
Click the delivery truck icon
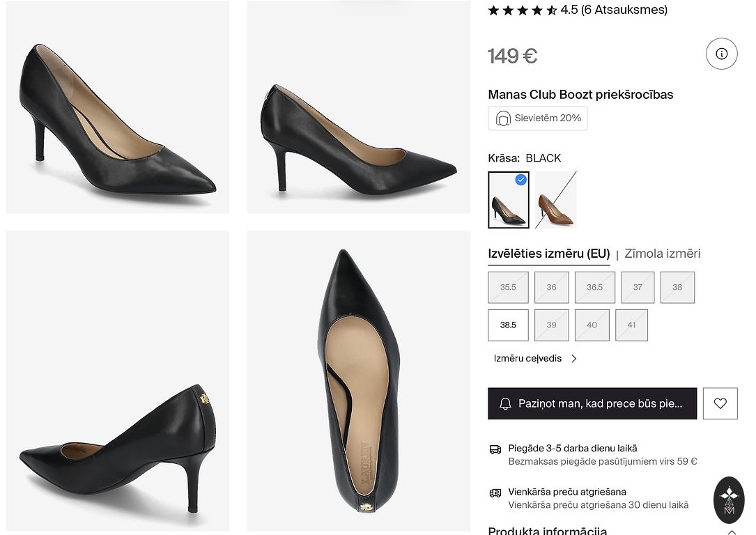(495, 449)
